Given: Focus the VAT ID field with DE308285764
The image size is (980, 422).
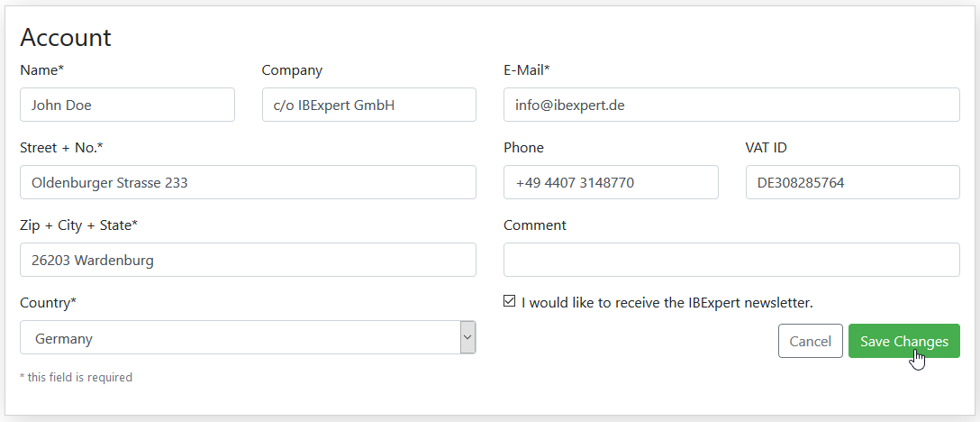Looking at the screenshot, I should 852,182.
